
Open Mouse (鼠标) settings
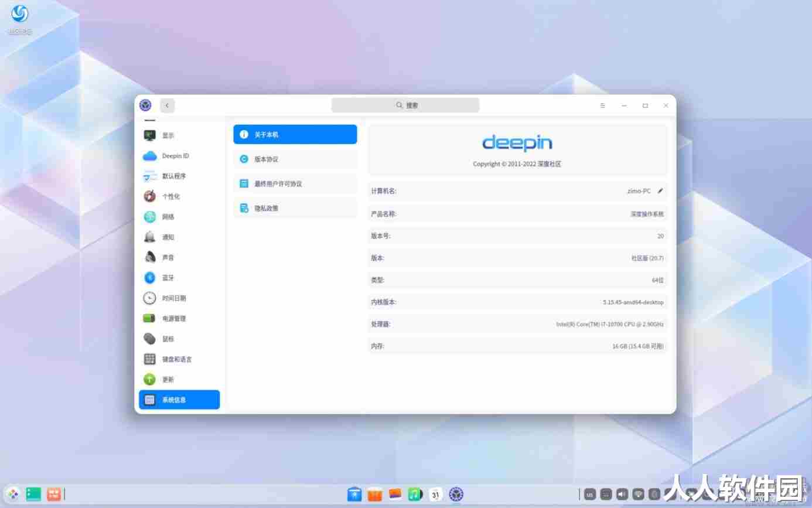tap(179, 339)
